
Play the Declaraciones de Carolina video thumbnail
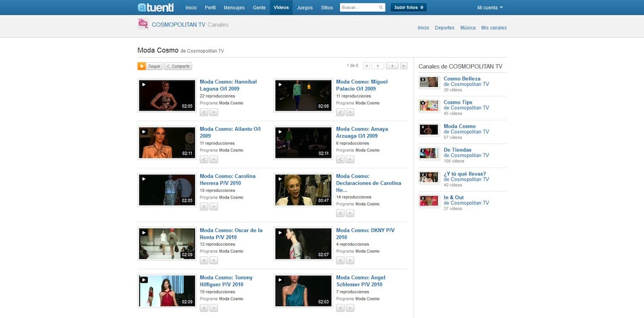coord(303,190)
